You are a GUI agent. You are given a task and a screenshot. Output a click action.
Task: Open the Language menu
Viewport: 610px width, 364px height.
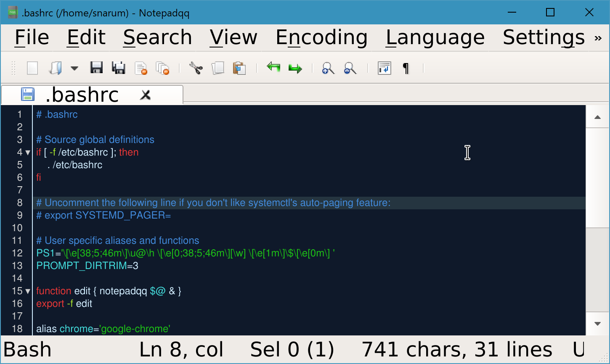[x=435, y=37]
